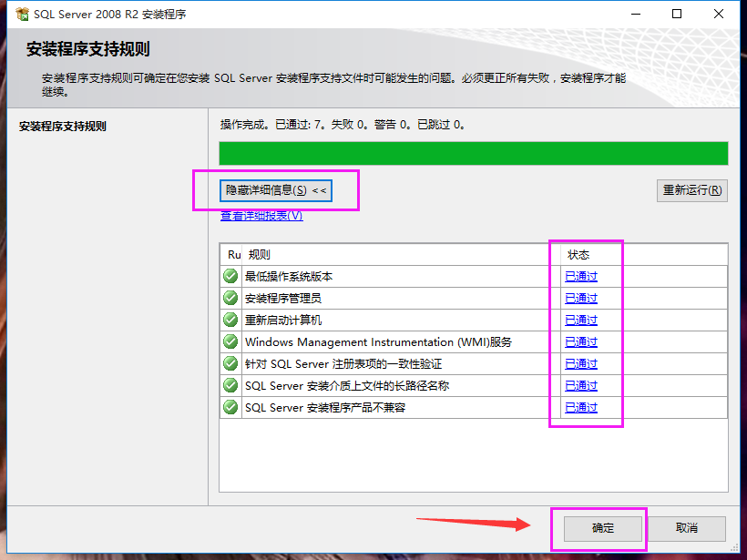Open the 查看详细报表(V) link
This screenshot has height=560, width=747.
click(261, 216)
